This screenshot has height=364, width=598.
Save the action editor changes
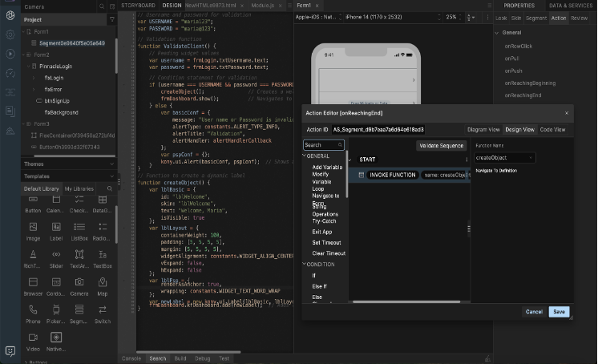[x=559, y=311]
